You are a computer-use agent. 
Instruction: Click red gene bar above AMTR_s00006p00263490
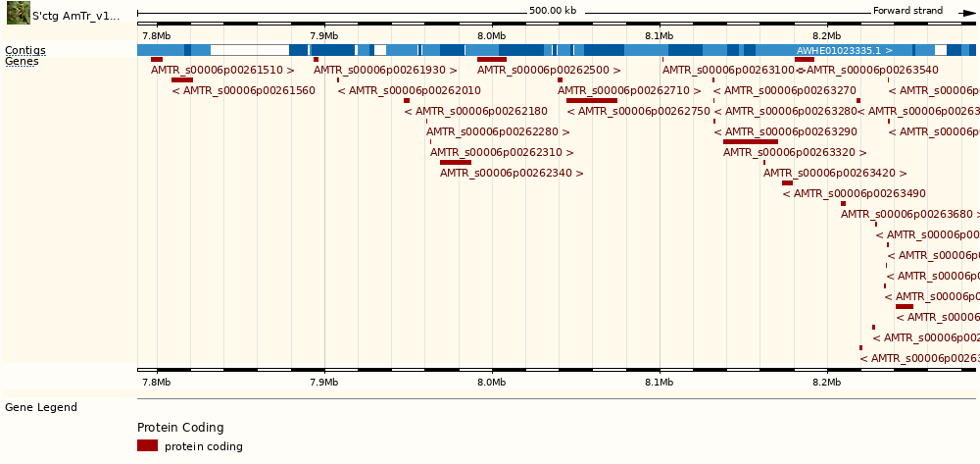point(788,182)
